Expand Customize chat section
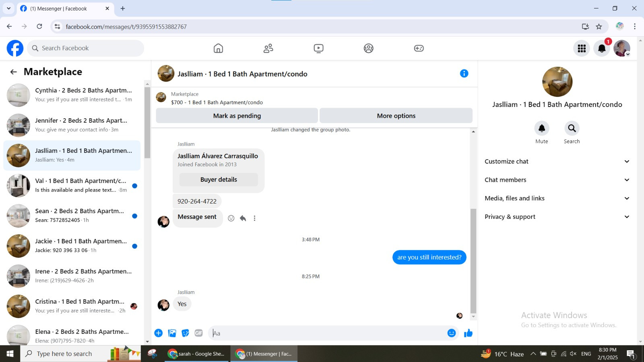Screen dimensions: 644x362 (x=557, y=161)
